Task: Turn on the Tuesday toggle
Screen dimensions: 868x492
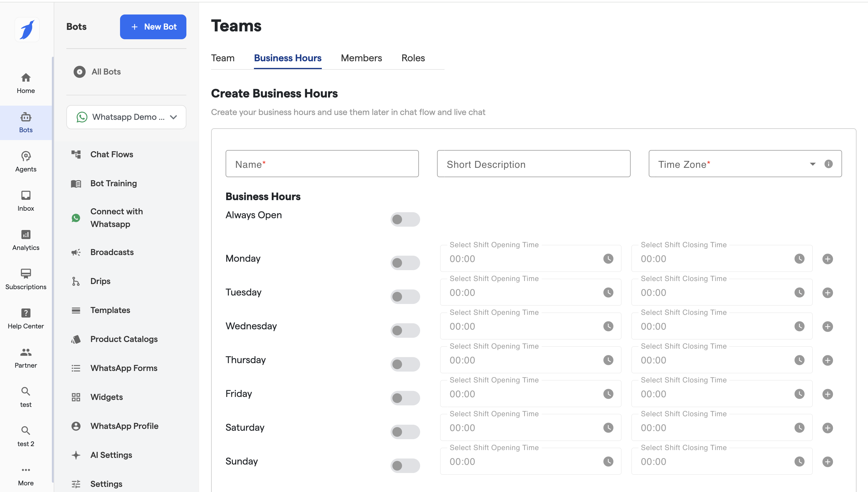Action: pyautogui.click(x=405, y=297)
